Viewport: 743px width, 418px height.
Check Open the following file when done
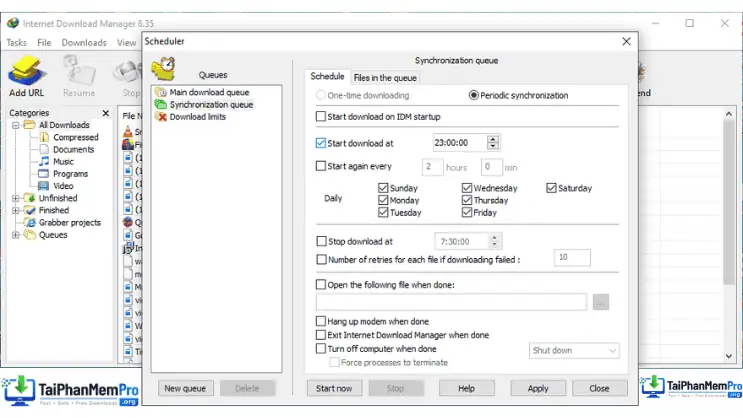coord(321,284)
